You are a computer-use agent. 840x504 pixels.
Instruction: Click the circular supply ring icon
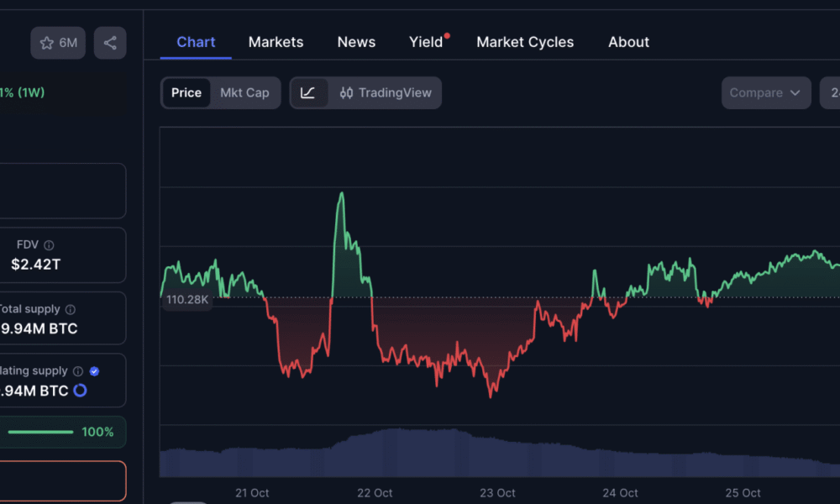tap(81, 391)
